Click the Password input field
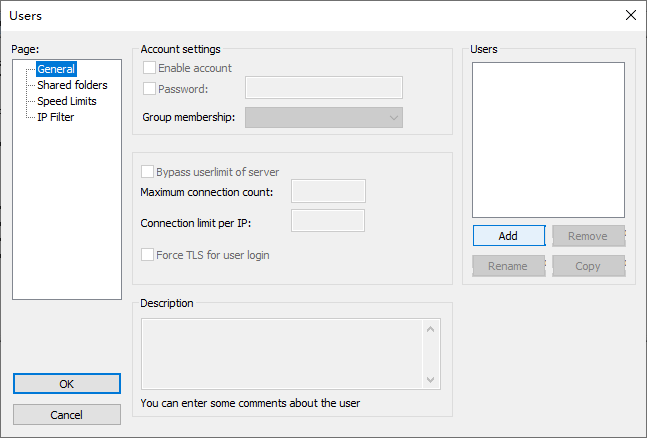This screenshot has height=438, width=647. [x=324, y=88]
